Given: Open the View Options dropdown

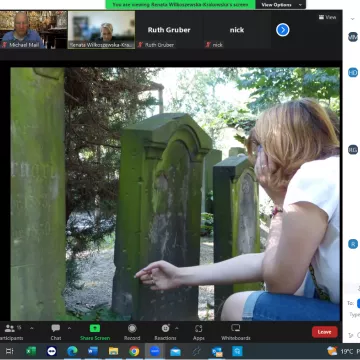Looking at the screenshot, I should pos(281,5).
